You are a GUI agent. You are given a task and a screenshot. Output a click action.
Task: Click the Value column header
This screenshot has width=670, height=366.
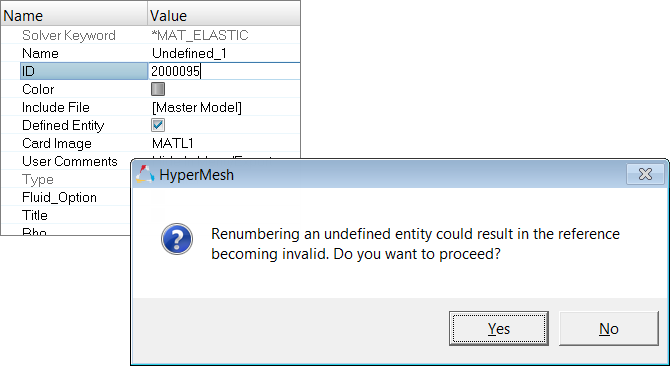[224, 16]
